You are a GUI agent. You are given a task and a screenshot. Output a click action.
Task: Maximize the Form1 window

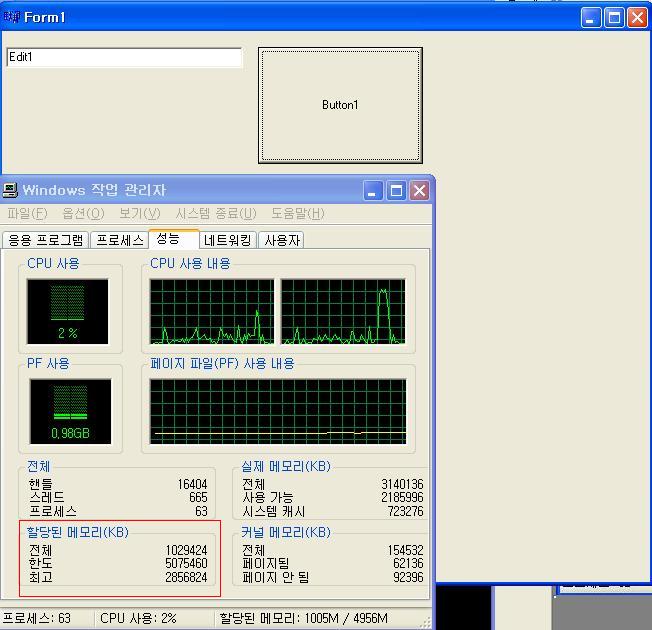pos(614,17)
